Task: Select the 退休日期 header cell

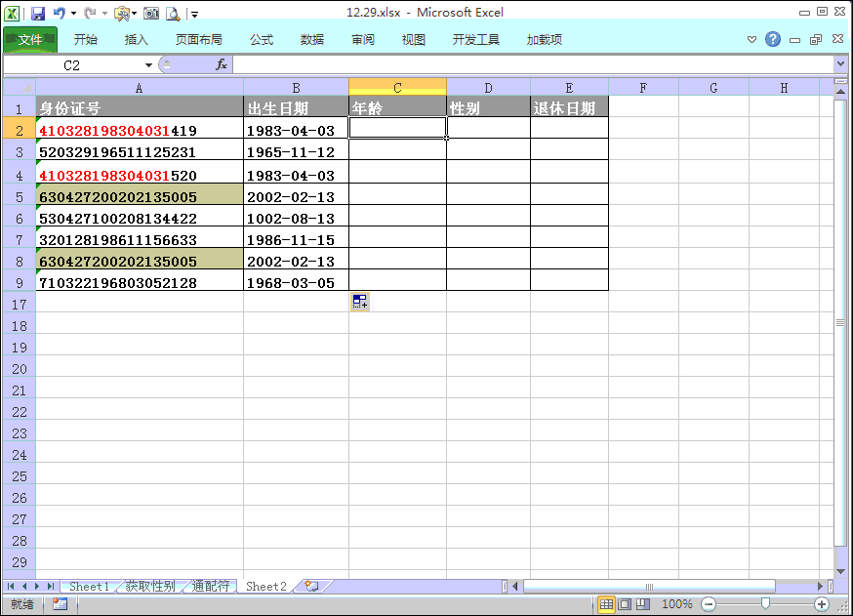Action: point(569,108)
